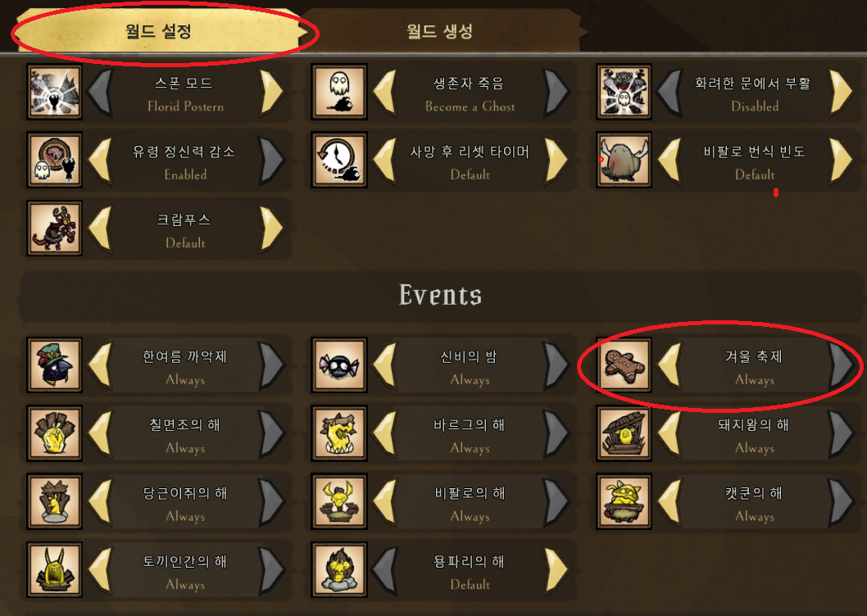Image resolution: width=867 pixels, height=616 pixels.
Task: Click the Year of the Dragonfly icon
Action: coord(339,570)
